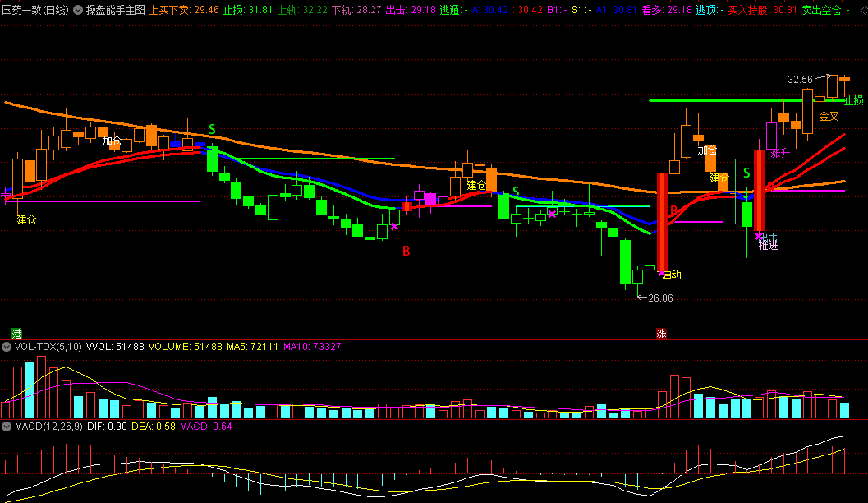868x503 pixels.
Task: Click the 下轨: 28.27 value
Action: point(356,10)
